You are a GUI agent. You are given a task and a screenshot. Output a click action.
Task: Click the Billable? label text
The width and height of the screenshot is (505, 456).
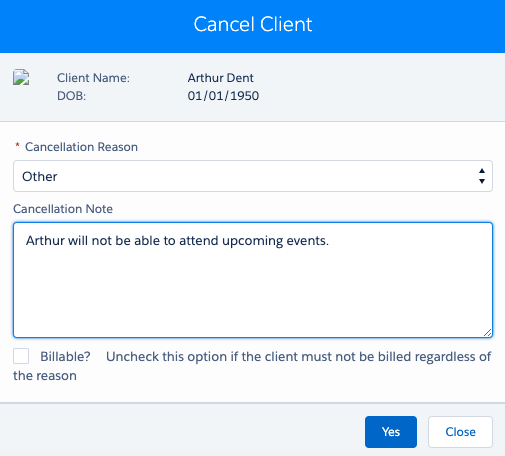pyautogui.click(x=65, y=357)
